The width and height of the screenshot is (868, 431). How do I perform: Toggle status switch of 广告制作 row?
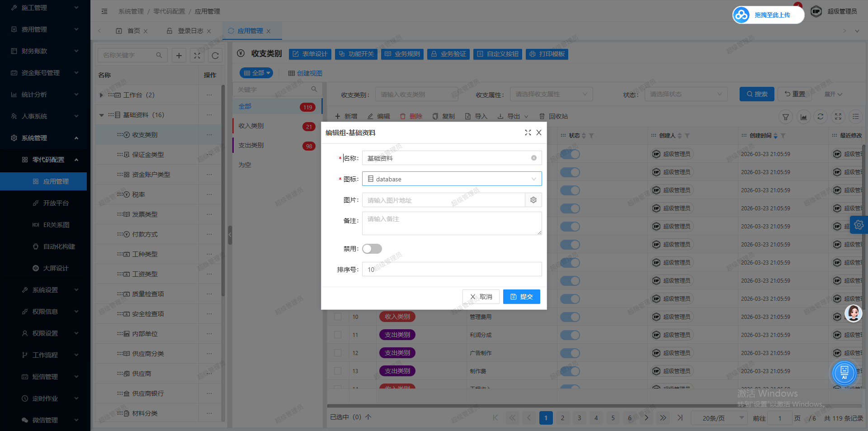(570, 353)
